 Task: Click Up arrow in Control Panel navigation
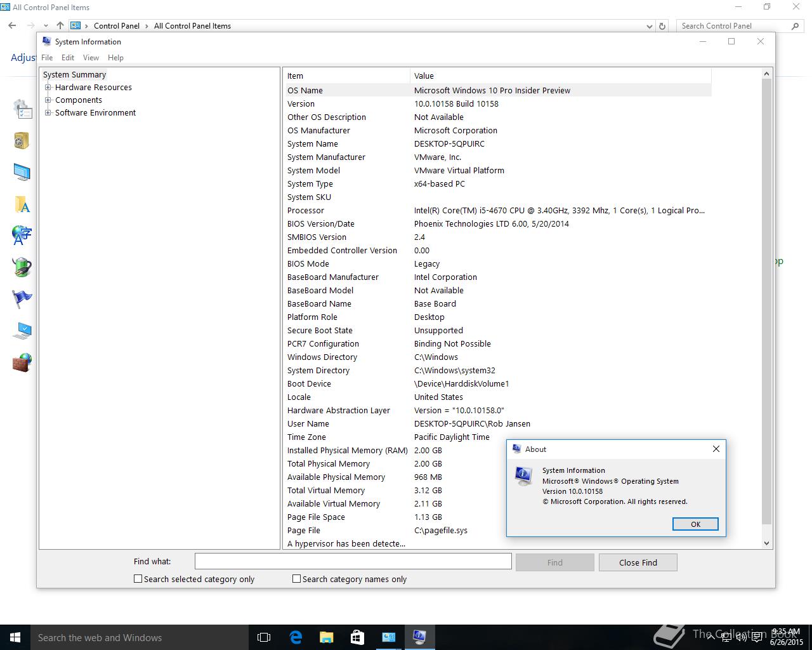[60, 26]
